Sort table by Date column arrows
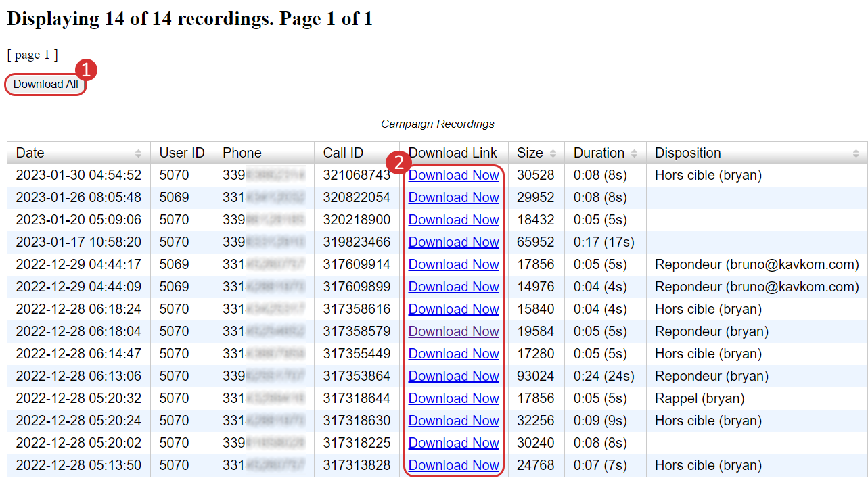This screenshot has width=868, height=478. click(139, 153)
